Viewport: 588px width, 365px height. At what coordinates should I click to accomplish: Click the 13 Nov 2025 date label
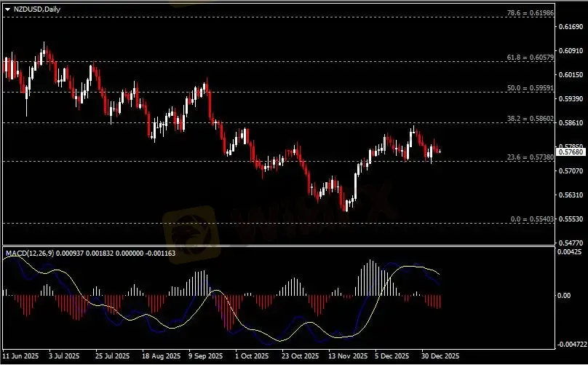[x=348, y=356]
